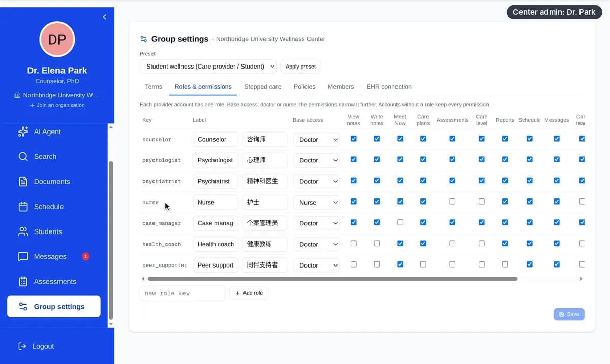Click the Add role button
This screenshot has height=364, width=610.
[x=249, y=293]
